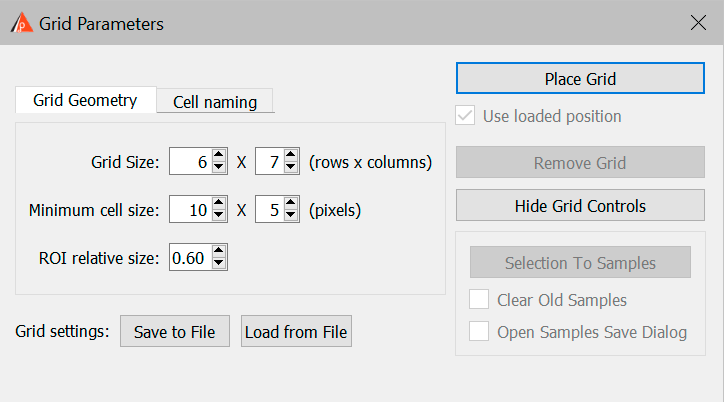Click the Place Grid button
724x402 pixels.
coord(580,78)
